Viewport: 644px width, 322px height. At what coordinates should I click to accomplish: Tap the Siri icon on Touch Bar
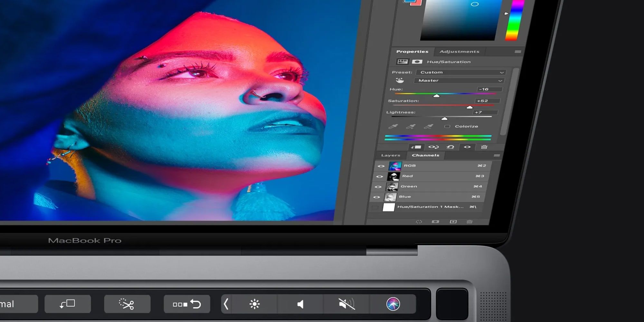(393, 304)
